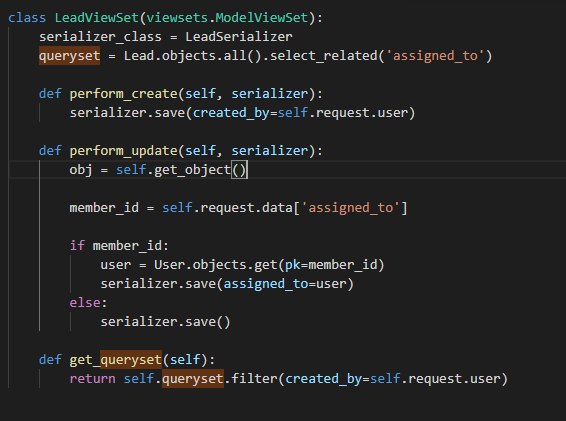This screenshot has width=566, height=421.
Task: Click the 'assigned_to' string in select_related
Action: pos(435,56)
